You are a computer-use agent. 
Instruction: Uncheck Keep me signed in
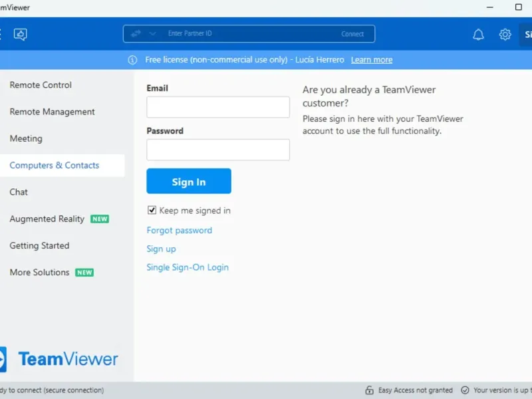[x=152, y=210]
